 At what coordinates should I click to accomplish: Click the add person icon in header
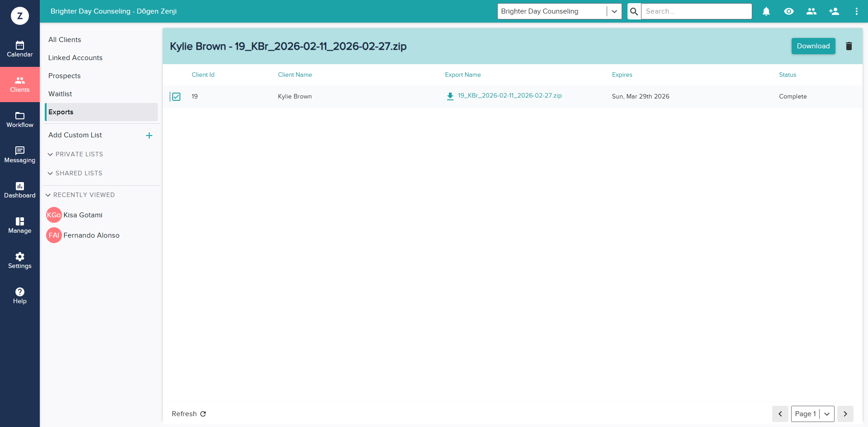click(x=834, y=11)
